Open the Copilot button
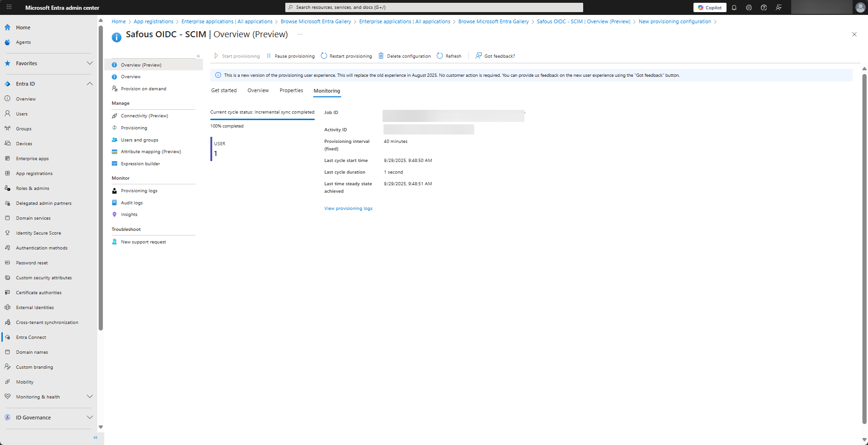Screen dimensions: 868x445 pos(710,7)
